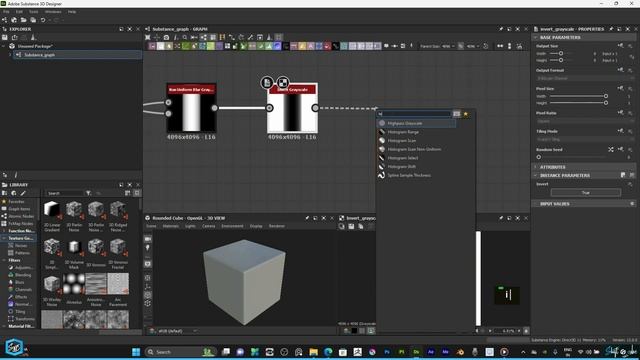This screenshot has width=640, height=360.
Task: Select Substance_graph in Explorer tree
Action: tap(39, 55)
